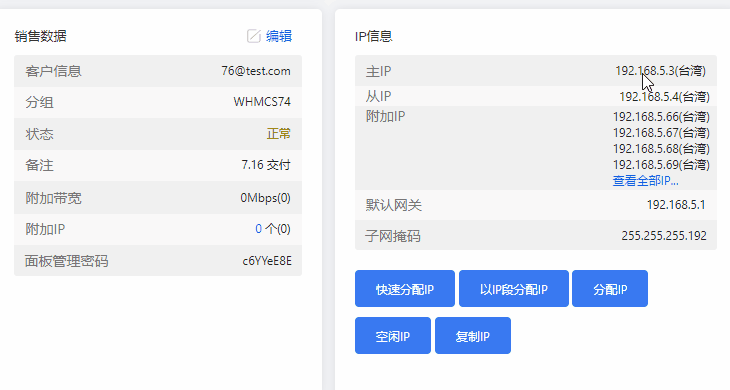Click the edit pencil icon beside 编辑
The width and height of the screenshot is (730, 390).
pyautogui.click(x=254, y=36)
